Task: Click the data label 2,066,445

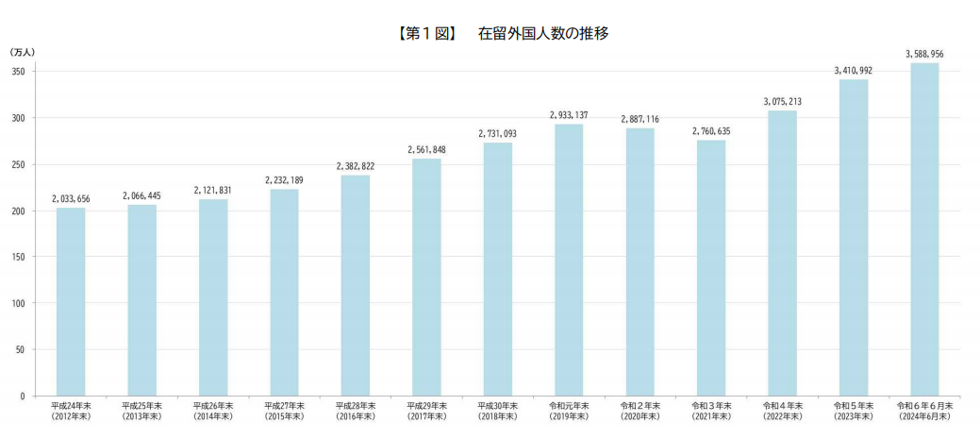Action: pyautogui.click(x=142, y=196)
